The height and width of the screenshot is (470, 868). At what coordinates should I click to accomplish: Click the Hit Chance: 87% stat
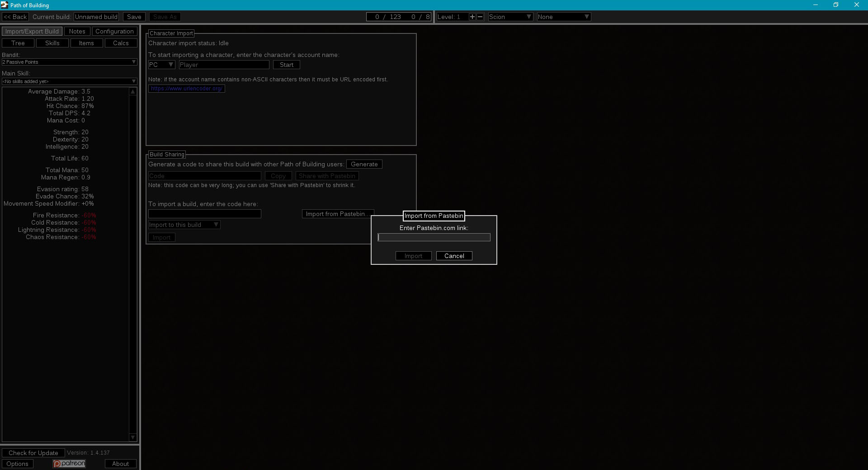click(70, 106)
